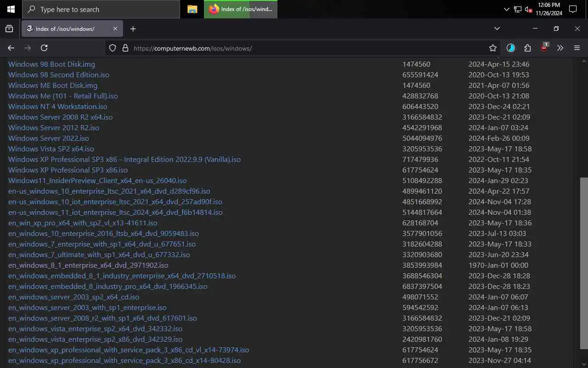
Task: Reload the current page
Action: click(44, 48)
